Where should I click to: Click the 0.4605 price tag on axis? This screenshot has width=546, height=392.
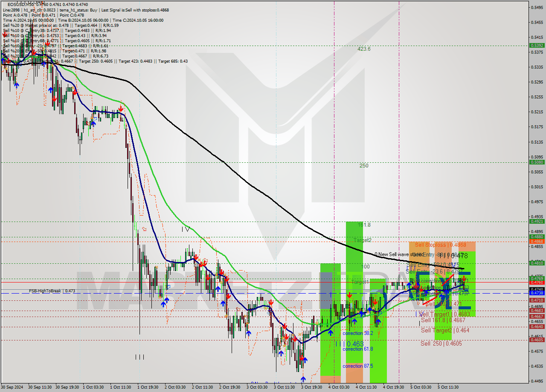coord(537,340)
